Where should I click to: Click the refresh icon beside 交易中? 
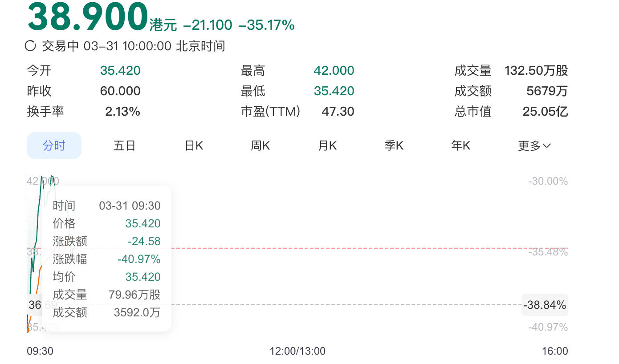click(31, 46)
